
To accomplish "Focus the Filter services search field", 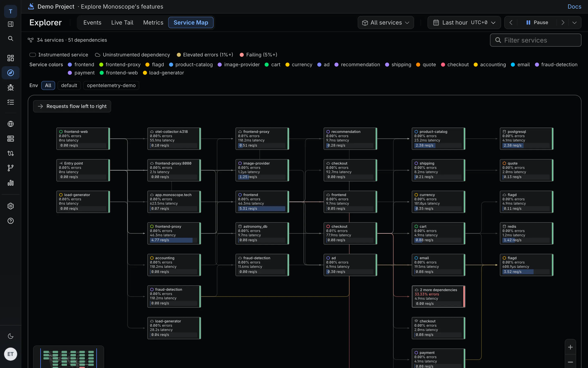I will (536, 40).
